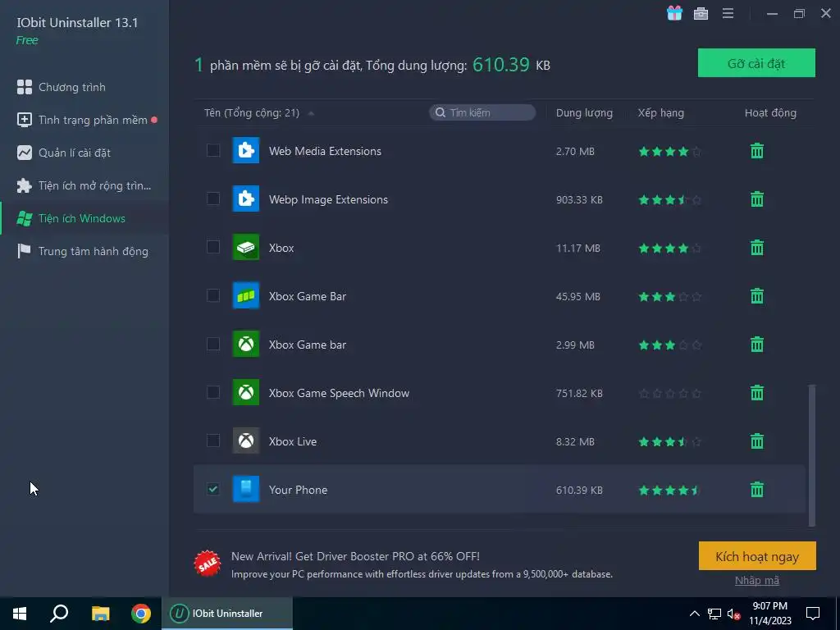
Task: Open the notification center icon
Action: [813, 614]
